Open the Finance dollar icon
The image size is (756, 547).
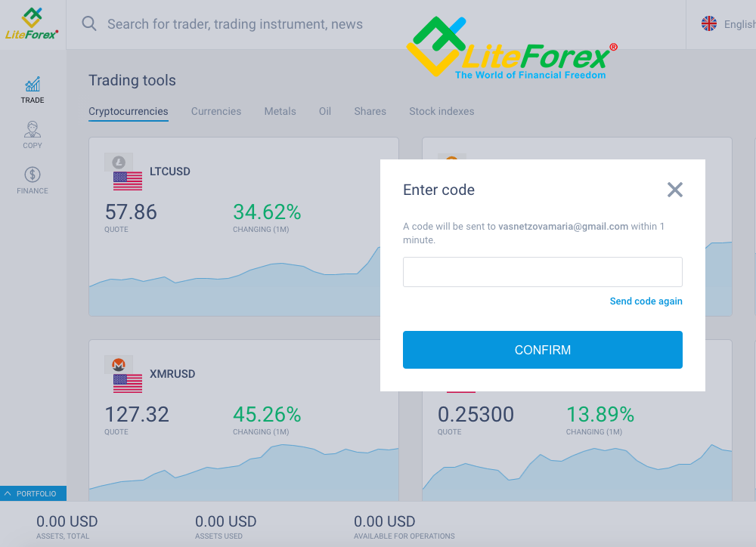33,175
